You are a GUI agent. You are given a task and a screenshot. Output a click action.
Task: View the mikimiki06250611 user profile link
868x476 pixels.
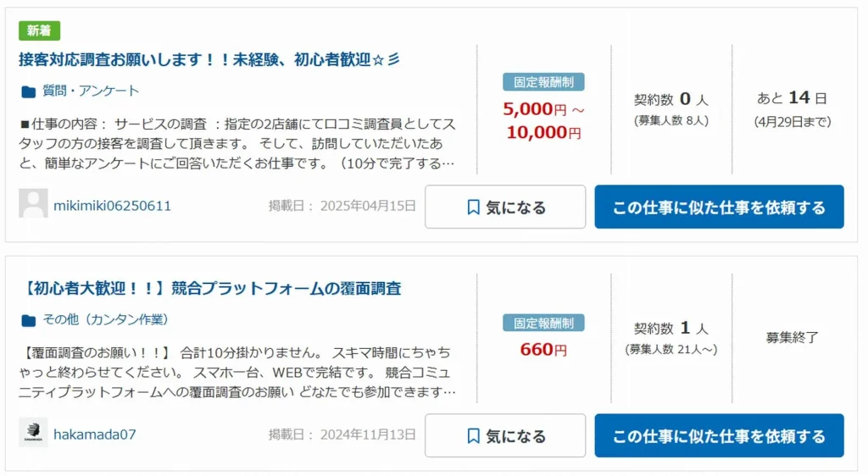113,206
